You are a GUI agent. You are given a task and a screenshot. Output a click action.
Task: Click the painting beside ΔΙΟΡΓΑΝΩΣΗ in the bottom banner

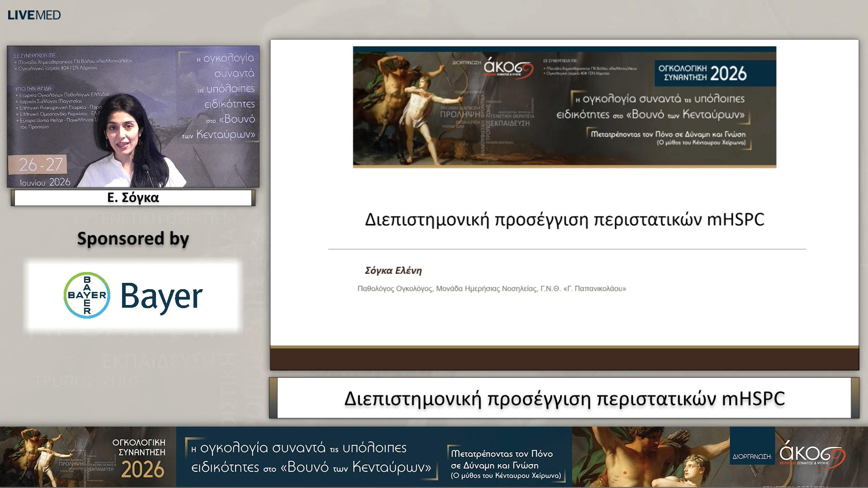click(x=651, y=457)
